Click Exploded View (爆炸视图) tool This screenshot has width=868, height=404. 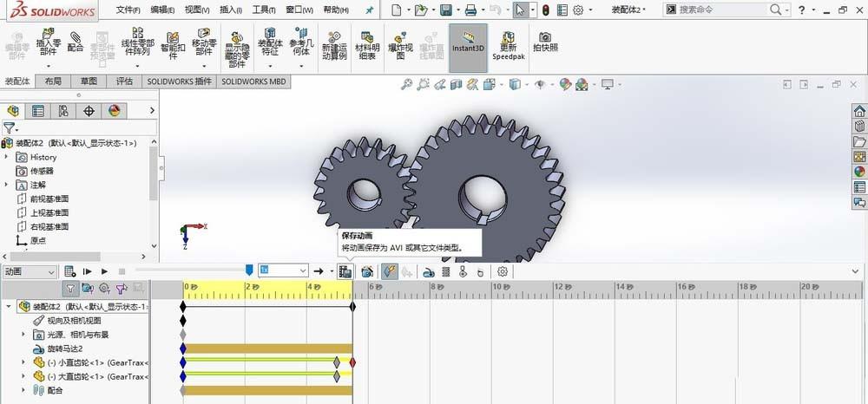tap(401, 45)
